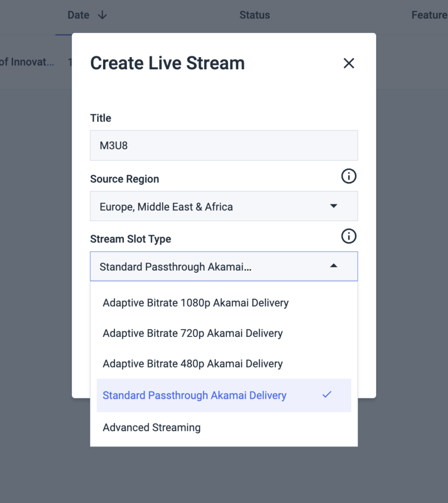The width and height of the screenshot is (448, 503).
Task: Click the info icon beside Source Region
Action: (349, 176)
